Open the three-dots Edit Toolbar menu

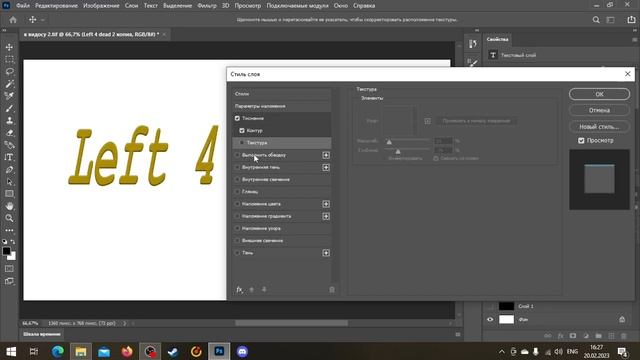[x=9, y=231]
